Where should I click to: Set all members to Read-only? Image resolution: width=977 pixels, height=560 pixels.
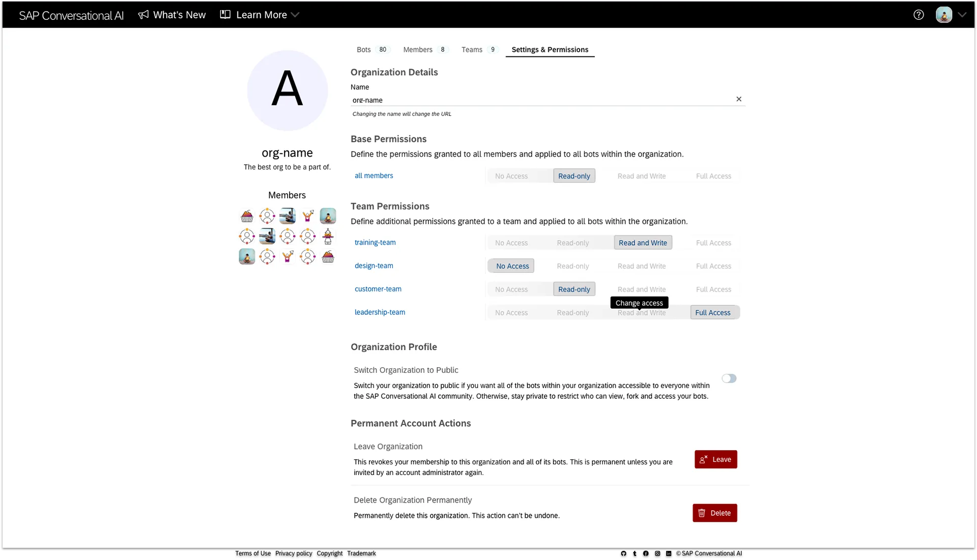pyautogui.click(x=574, y=176)
